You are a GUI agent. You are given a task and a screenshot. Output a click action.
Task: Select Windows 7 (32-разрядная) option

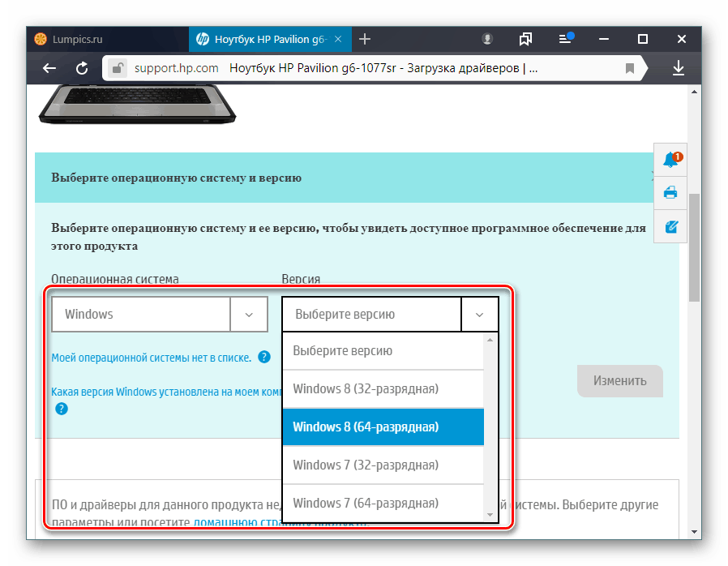pyautogui.click(x=383, y=465)
